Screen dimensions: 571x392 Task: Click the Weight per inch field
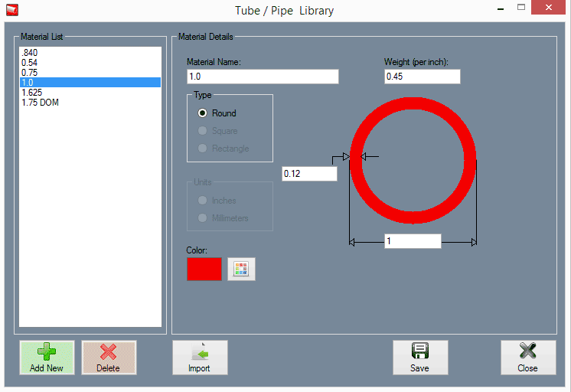pos(423,77)
